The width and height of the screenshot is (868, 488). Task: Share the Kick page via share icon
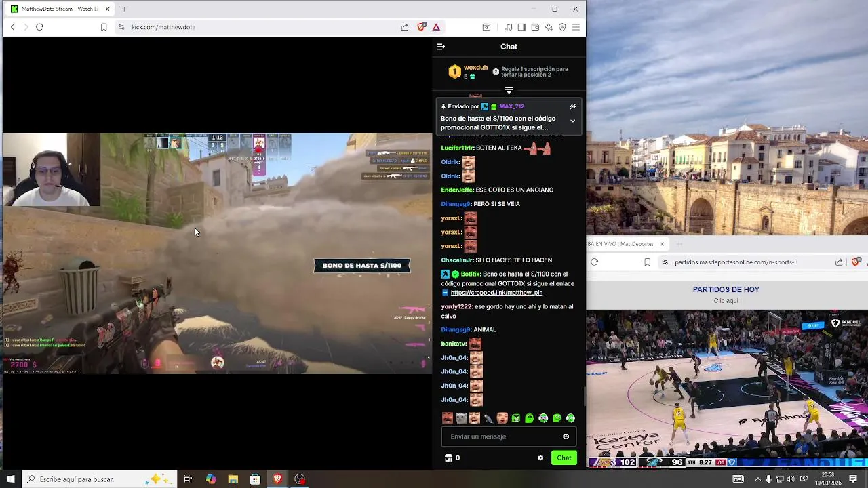(405, 27)
